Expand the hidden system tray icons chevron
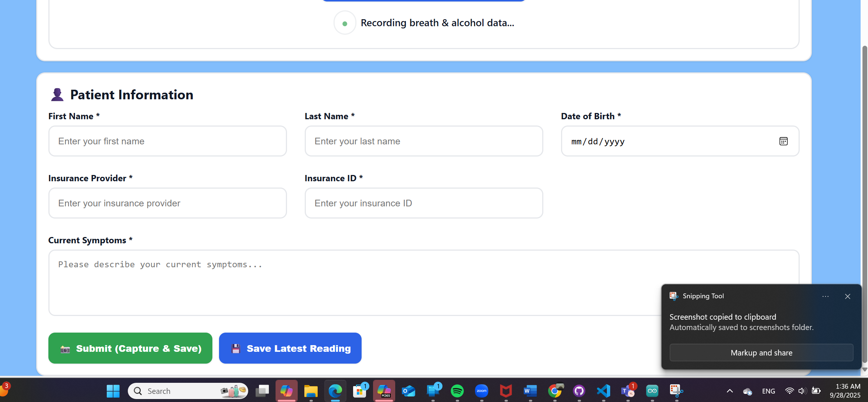The height and width of the screenshot is (402, 868). 729,391
